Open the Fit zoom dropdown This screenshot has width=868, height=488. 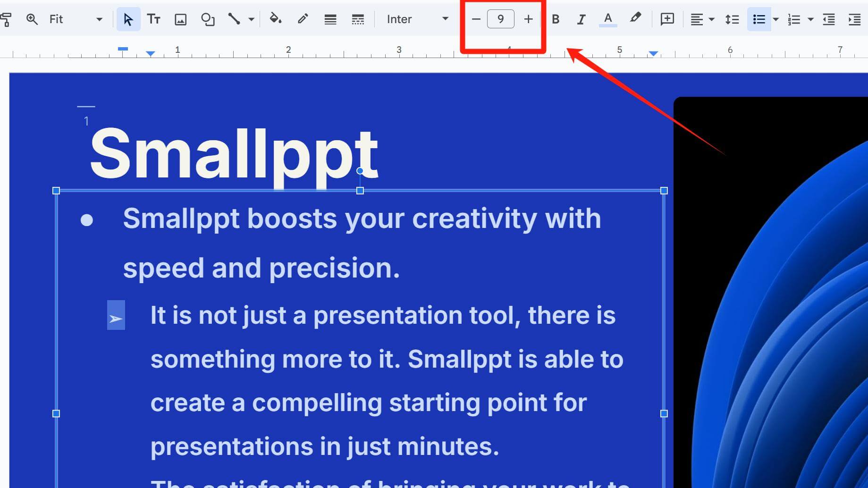click(76, 19)
